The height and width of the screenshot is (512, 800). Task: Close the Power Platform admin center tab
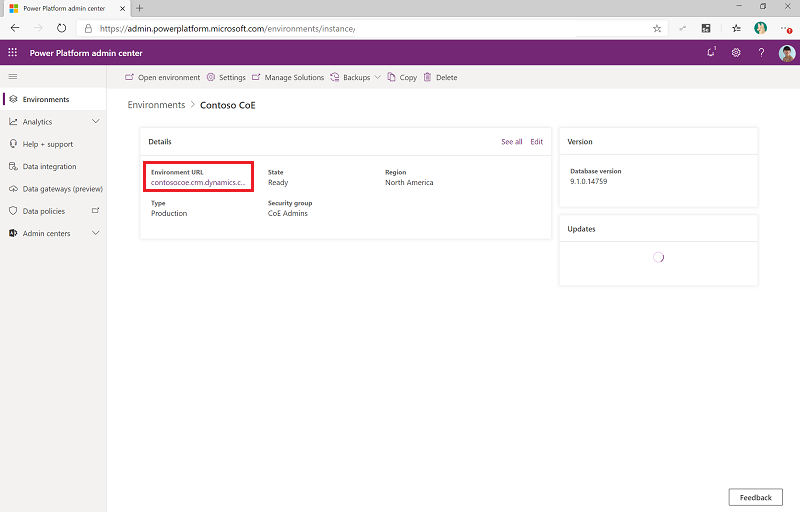(122, 8)
